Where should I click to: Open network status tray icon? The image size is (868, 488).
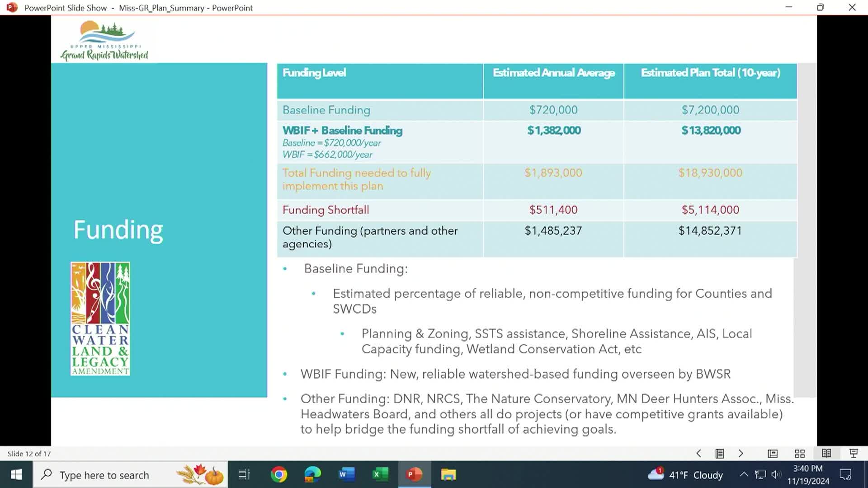[x=760, y=474]
